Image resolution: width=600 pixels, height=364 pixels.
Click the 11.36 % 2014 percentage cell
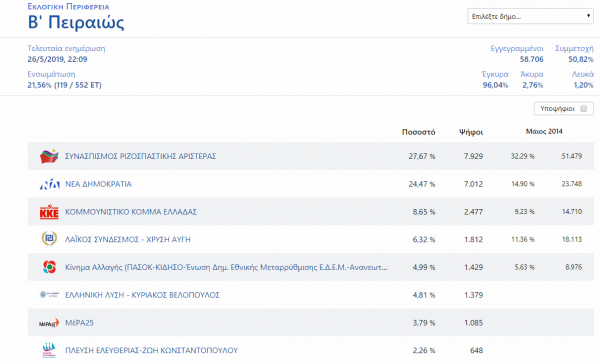(x=523, y=240)
